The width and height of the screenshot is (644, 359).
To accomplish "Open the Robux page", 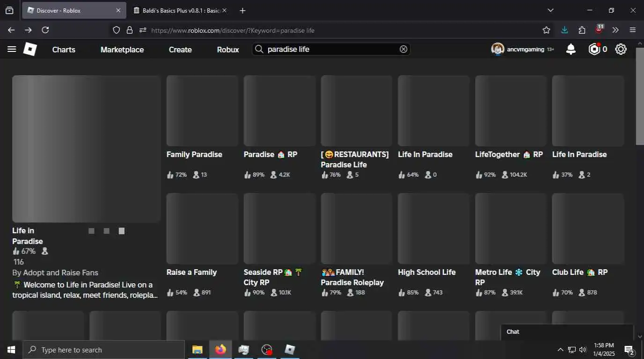I will point(228,50).
